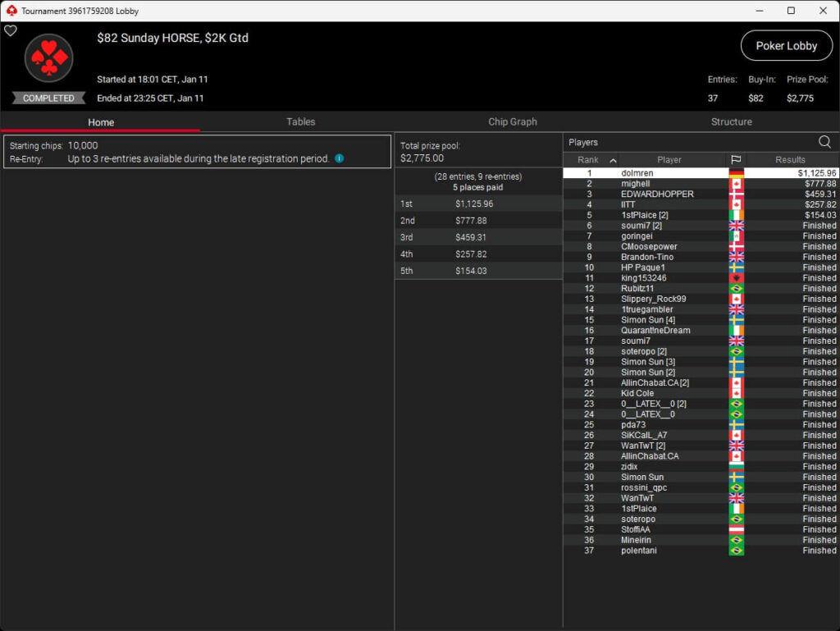Go to Poker Lobby
Viewport: 840px width, 631px height.
click(786, 46)
